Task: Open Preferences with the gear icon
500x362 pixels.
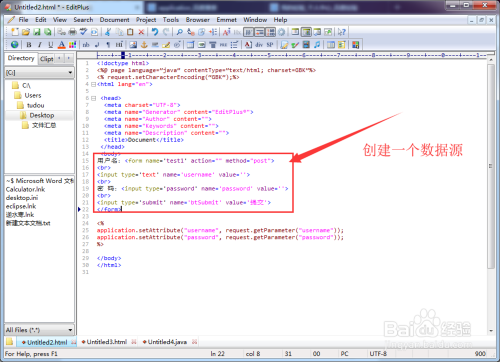Action: [282, 32]
